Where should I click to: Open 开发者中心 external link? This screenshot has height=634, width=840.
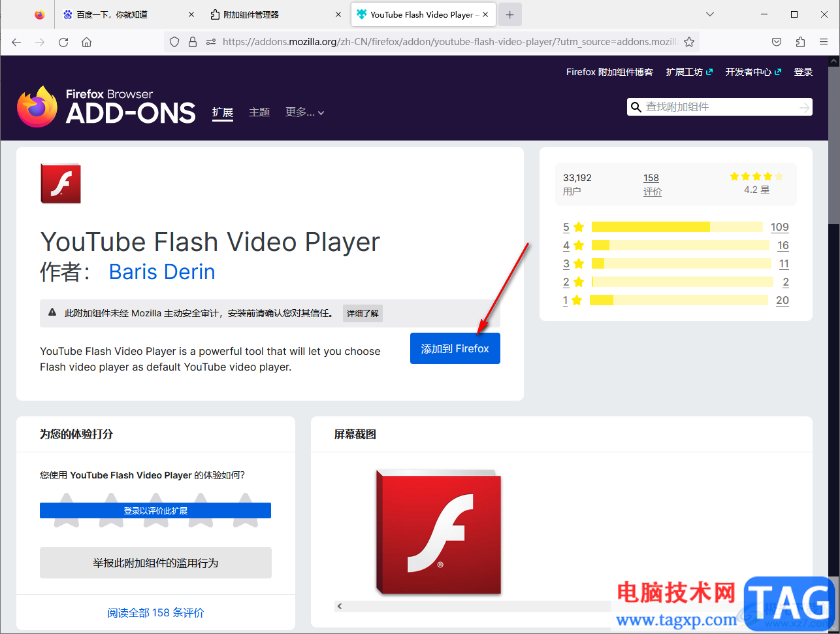[x=753, y=72]
